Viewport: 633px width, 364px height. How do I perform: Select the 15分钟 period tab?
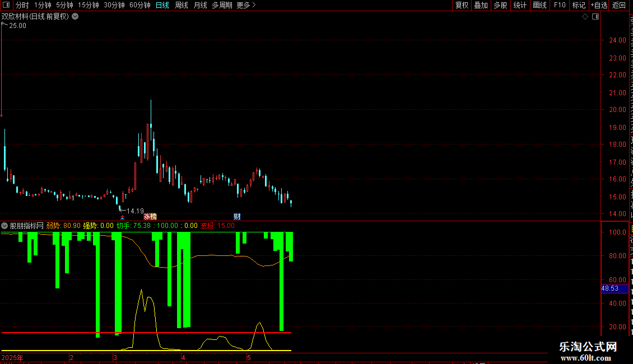pos(89,5)
